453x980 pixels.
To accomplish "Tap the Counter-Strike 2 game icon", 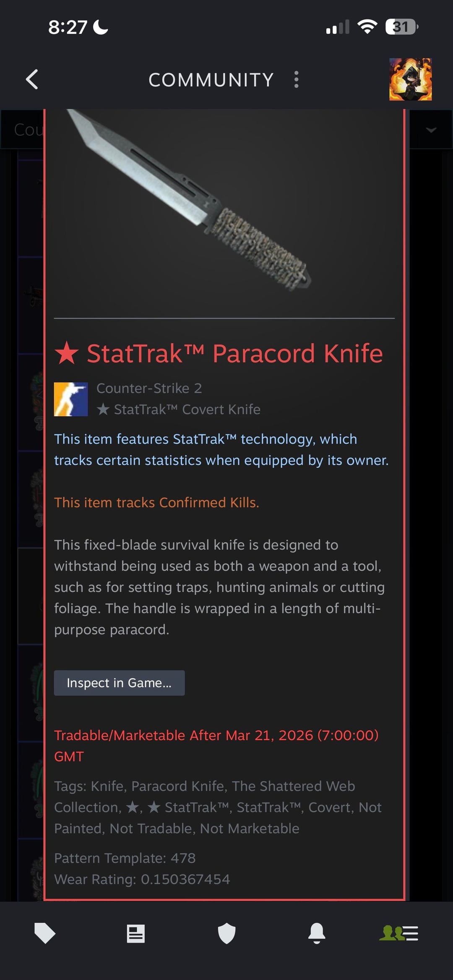I will 71,399.
